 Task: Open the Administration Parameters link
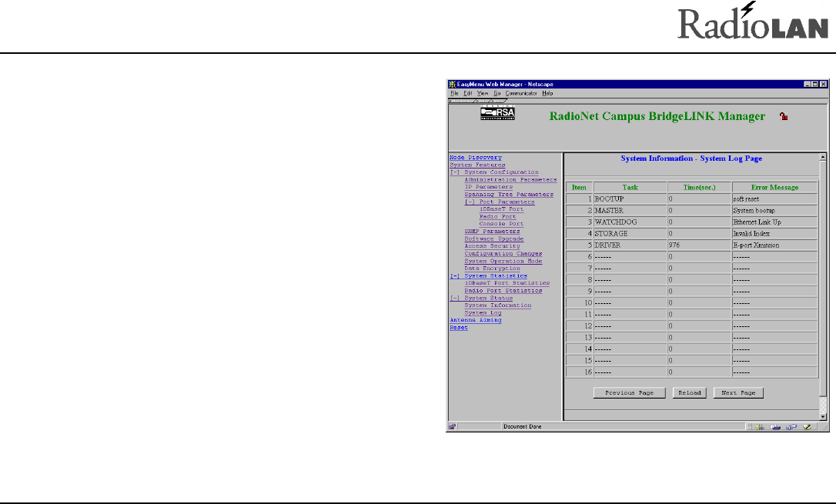click(x=510, y=179)
